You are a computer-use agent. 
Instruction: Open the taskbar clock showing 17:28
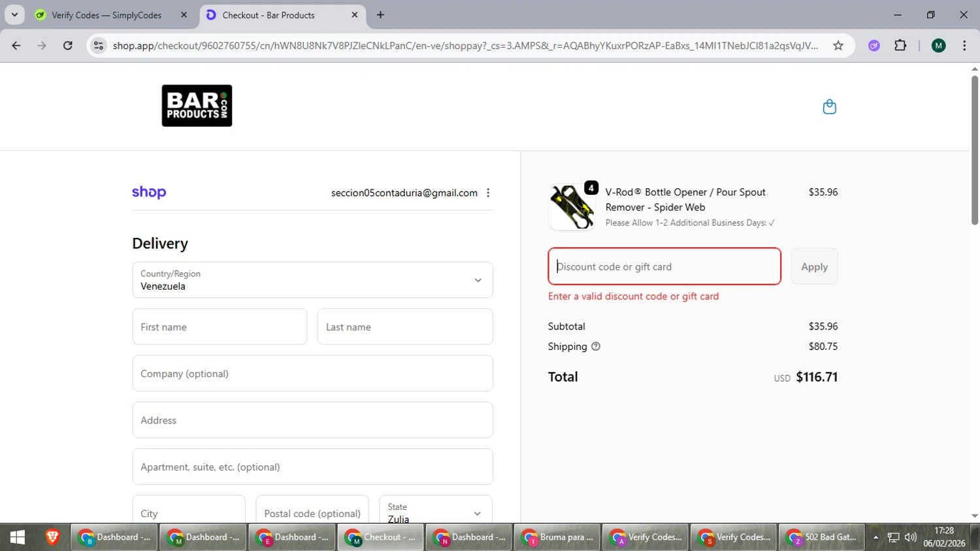[x=944, y=537]
